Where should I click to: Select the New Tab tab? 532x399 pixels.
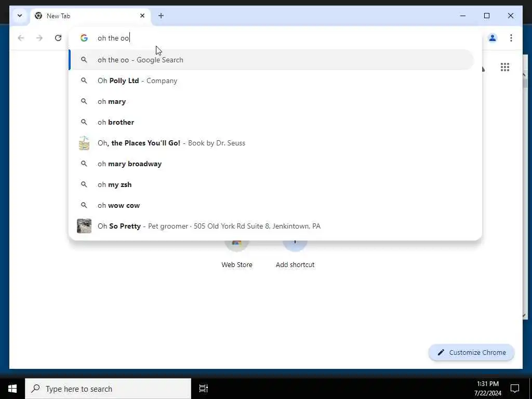pyautogui.click(x=90, y=16)
